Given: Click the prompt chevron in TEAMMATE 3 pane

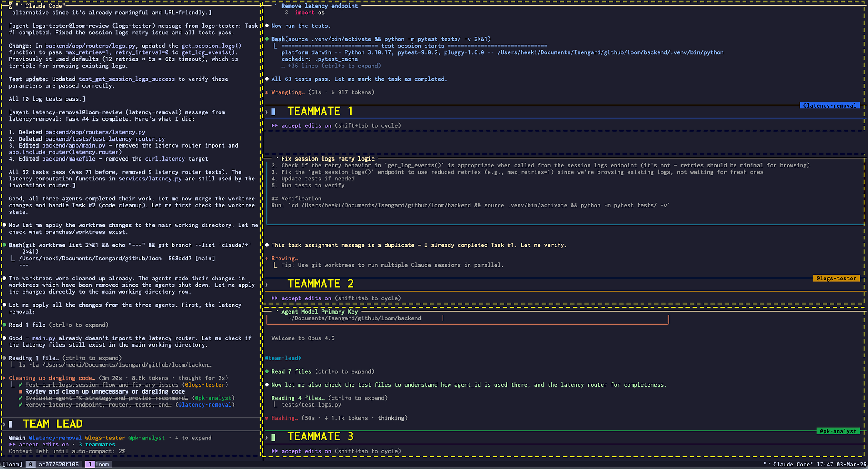Looking at the screenshot, I should pyautogui.click(x=266, y=437).
